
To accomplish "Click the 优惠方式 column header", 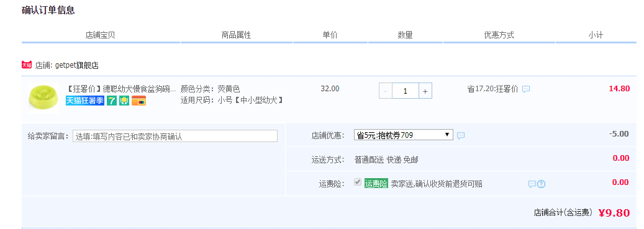I will click(499, 35).
